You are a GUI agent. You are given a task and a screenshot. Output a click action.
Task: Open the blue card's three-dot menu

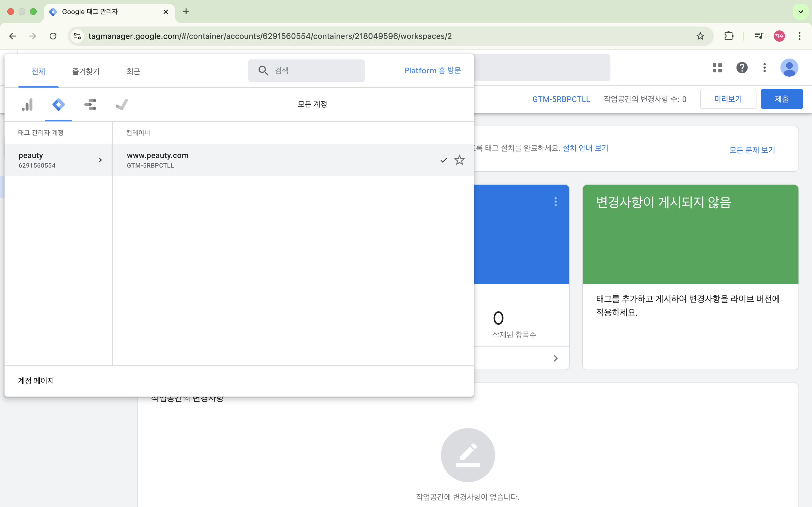click(555, 201)
